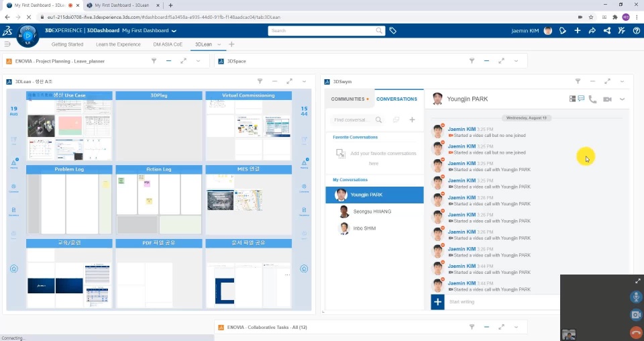Viewport: 644px width, 341px height.
Task: Open My First Dashboard dropdown arrow
Action: pos(174,31)
